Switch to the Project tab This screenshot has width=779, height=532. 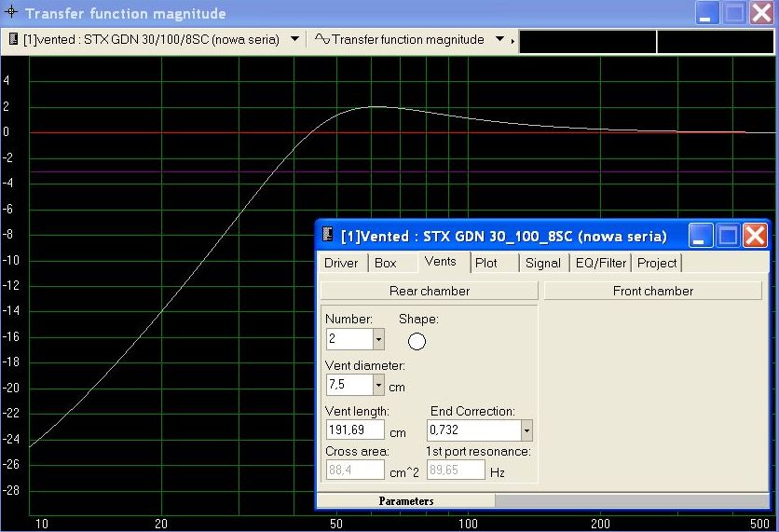coord(657,264)
